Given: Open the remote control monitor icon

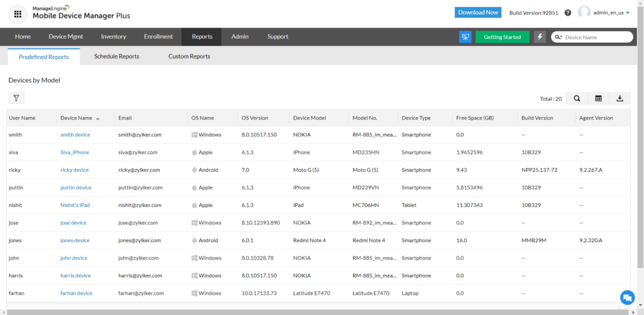Looking at the screenshot, I should tap(465, 37).
